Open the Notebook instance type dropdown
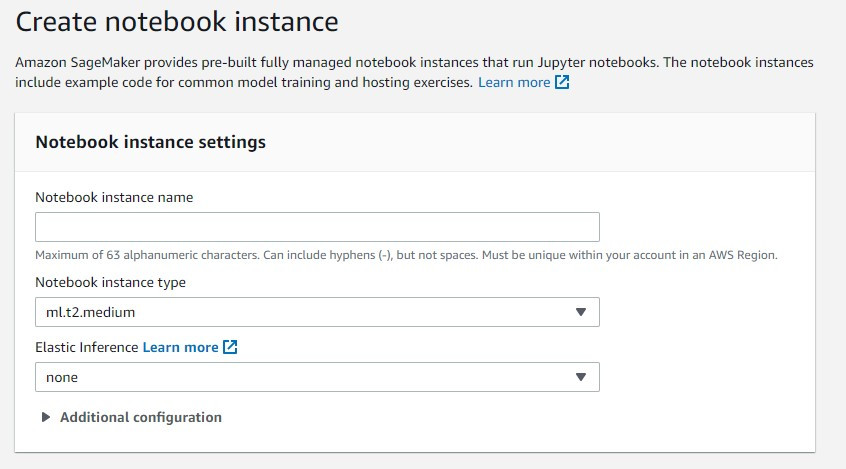Screen dimensions: 846x469 click(317, 312)
